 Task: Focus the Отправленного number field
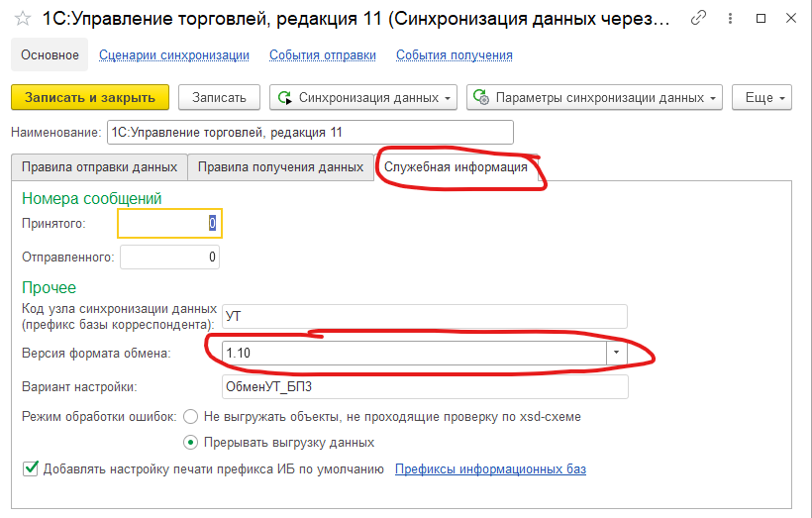[170, 257]
